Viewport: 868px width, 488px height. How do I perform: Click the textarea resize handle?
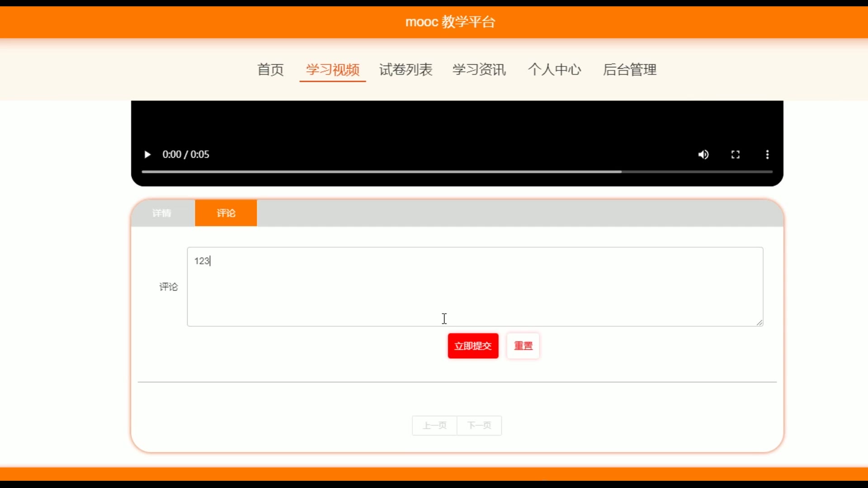(x=759, y=322)
